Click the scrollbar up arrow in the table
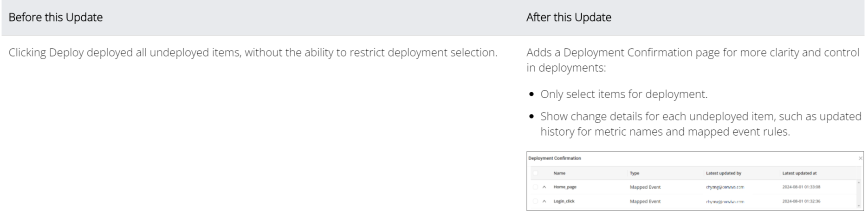The image size is (868, 220). [x=860, y=182]
